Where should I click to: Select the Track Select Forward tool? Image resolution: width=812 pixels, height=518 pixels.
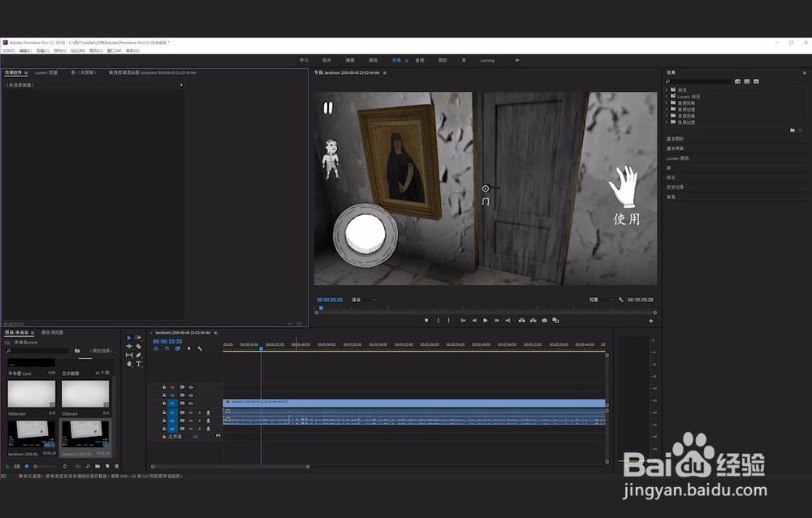tap(138, 338)
